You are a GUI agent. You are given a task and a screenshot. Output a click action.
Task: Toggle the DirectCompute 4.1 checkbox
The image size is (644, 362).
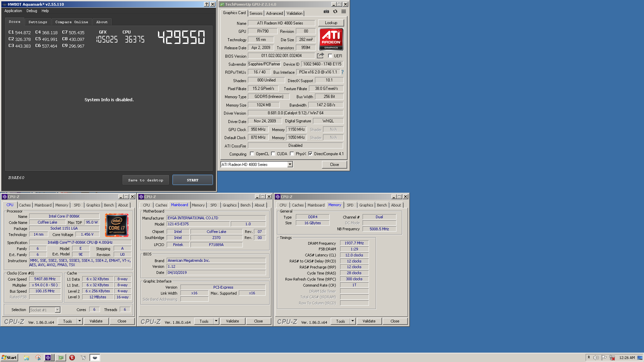pyautogui.click(x=310, y=154)
